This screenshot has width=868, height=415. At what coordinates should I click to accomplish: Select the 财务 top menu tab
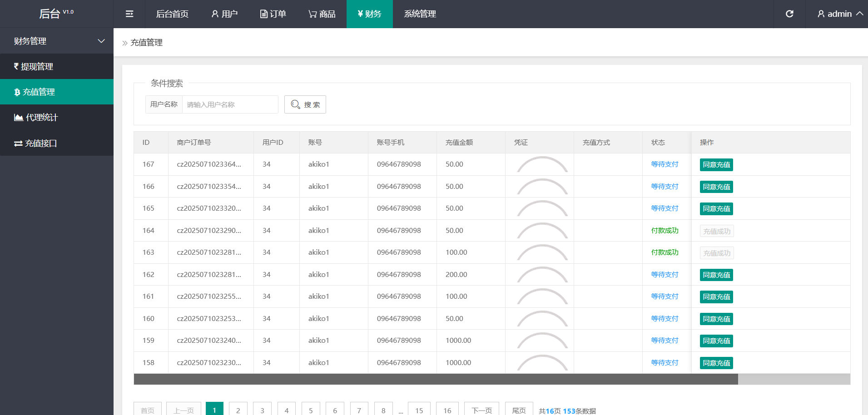[x=369, y=14]
